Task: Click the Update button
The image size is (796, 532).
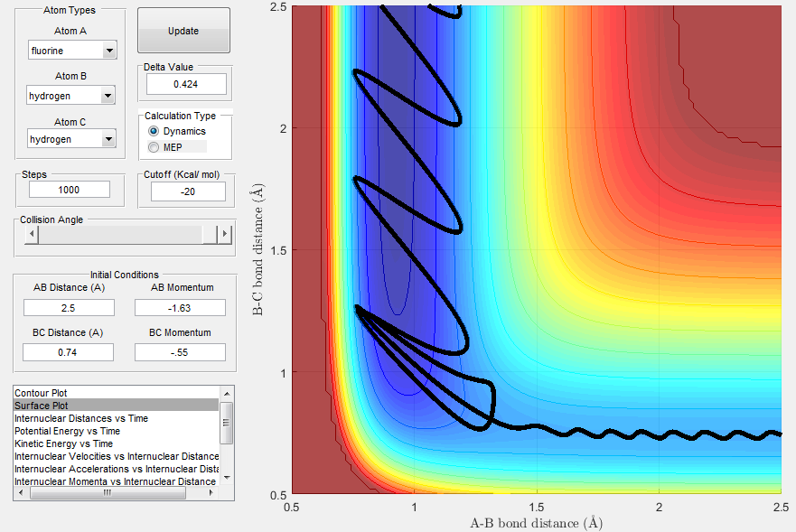Action: (x=183, y=31)
